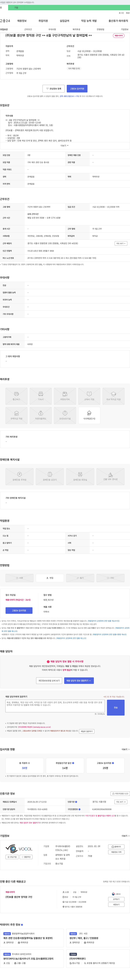This screenshot has width=130, height=980.
Task: Open the 채용정보 menu
Action: tap(22, 21)
